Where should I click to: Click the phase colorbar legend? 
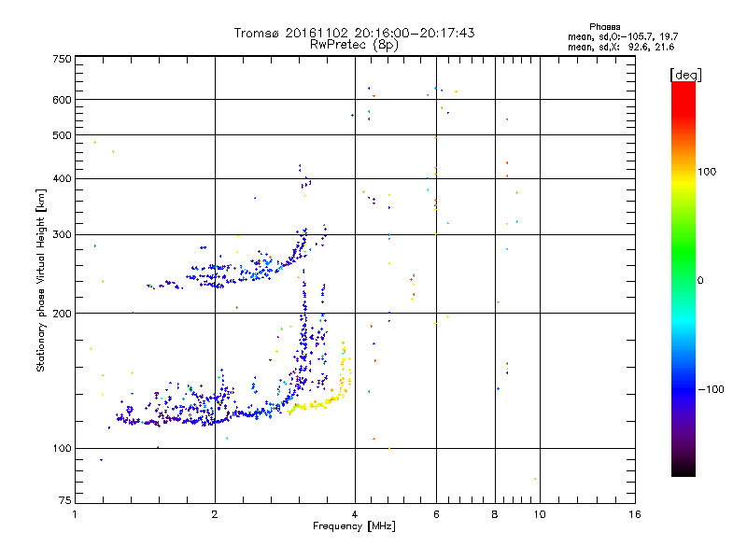684,278
